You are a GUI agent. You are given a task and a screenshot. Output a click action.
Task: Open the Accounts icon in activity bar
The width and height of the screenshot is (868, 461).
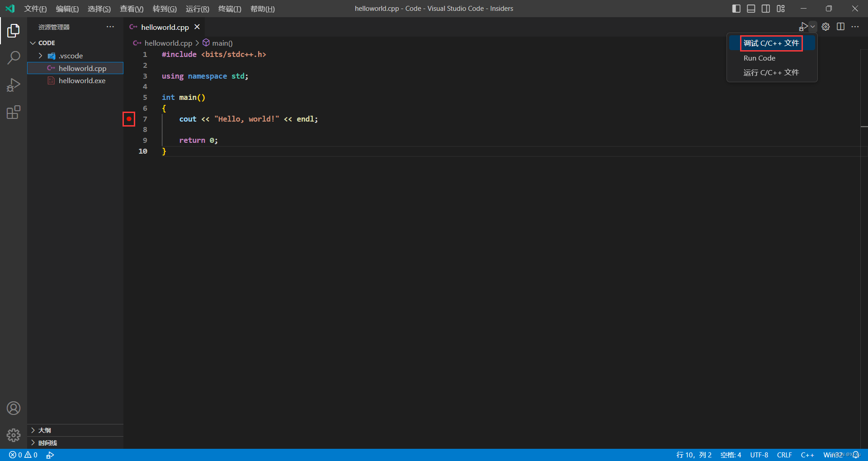point(14,408)
